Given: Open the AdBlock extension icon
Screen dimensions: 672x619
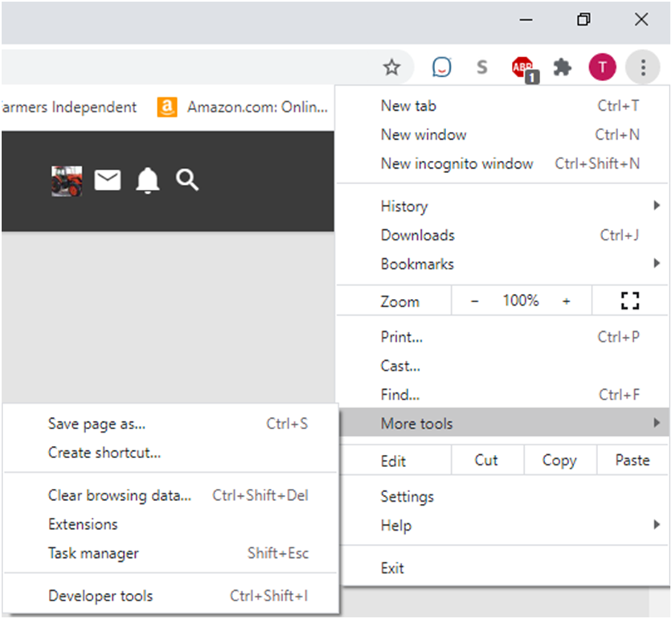Looking at the screenshot, I should 523,68.
